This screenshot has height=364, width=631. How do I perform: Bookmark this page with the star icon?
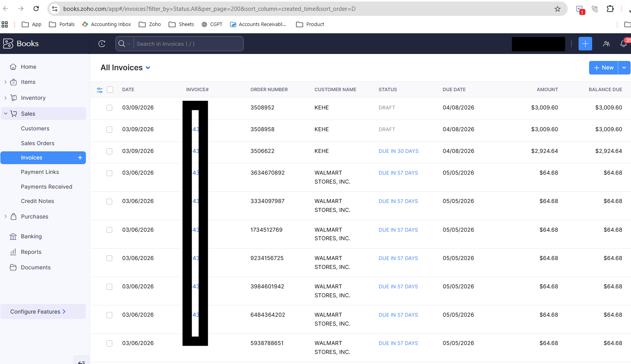[x=558, y=9]
